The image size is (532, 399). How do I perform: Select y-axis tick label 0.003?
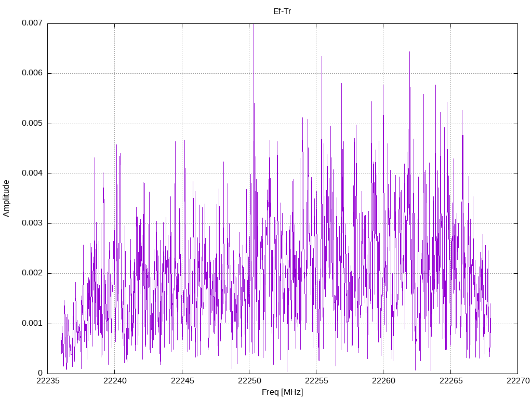(32, 223)
